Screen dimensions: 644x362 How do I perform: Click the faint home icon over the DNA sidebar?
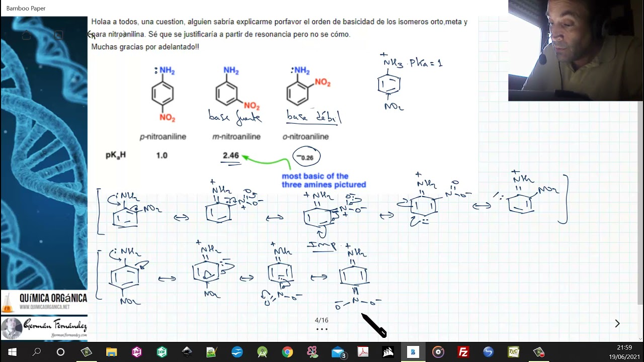26,35
